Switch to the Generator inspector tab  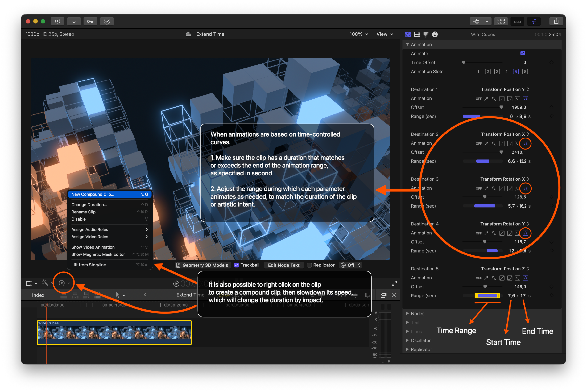[x=408, y=34]
